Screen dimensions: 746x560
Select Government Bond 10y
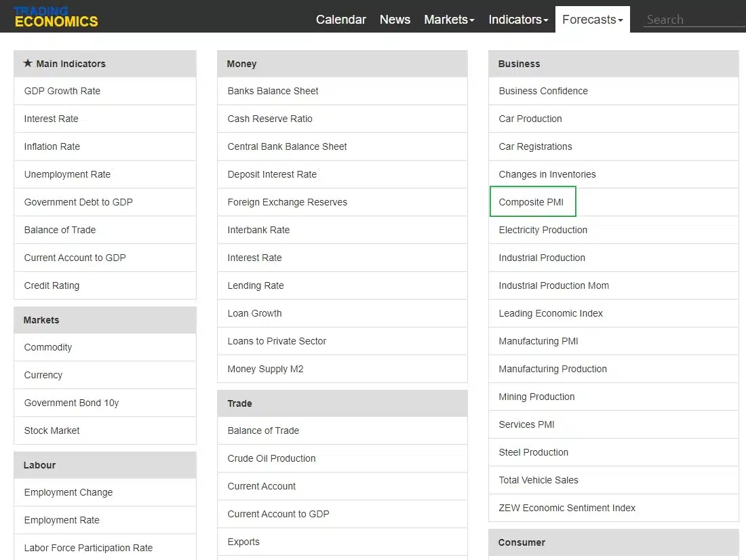point(71,403)
